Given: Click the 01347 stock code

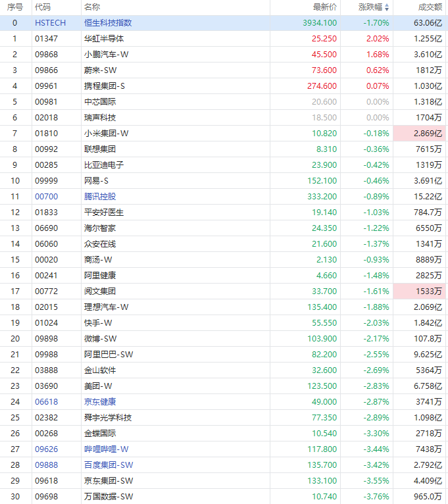Looking at the screenshot, I should click(x=47, y=39).
